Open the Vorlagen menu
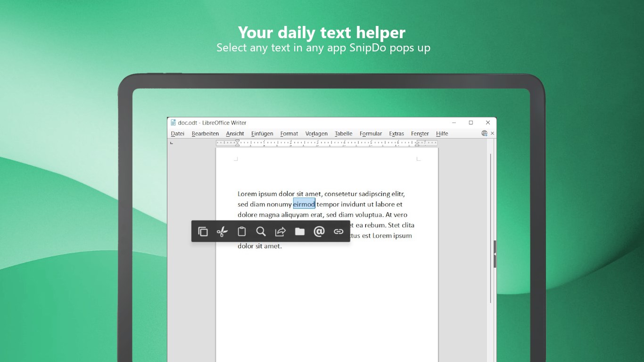The width and height of the screenshot is (644, 362). (x=316, y=133)
